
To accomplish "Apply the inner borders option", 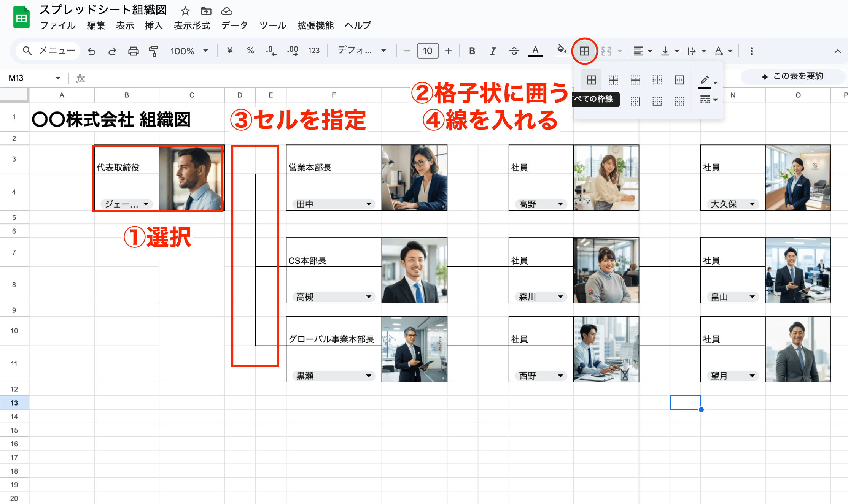I will (613, 80).
